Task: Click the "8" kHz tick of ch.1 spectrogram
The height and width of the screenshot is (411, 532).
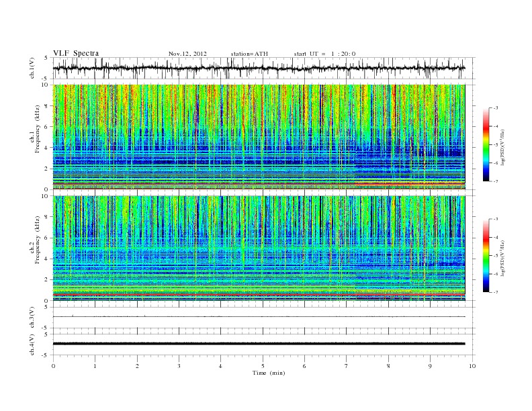Action: point(46,106)
